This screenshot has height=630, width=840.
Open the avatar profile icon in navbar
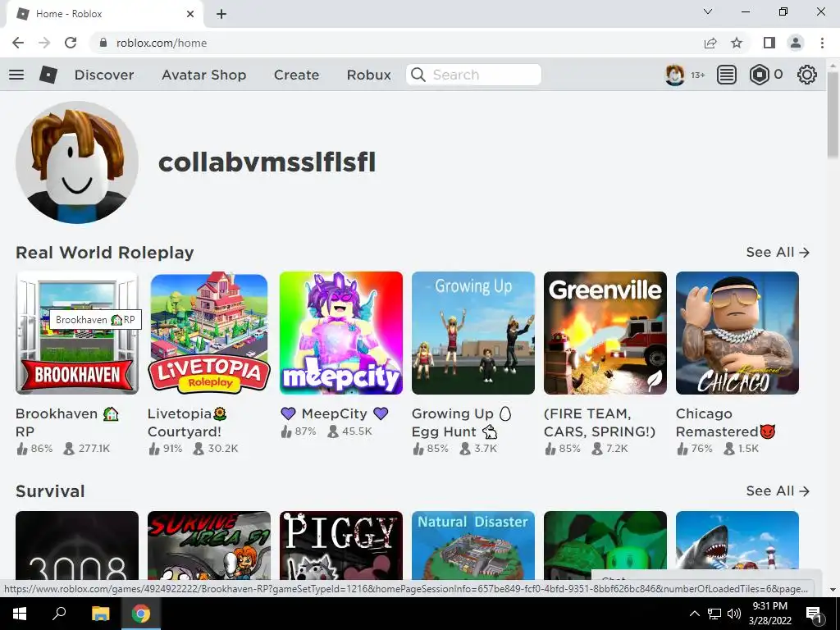pyautogui.click(x=674, y=75)
